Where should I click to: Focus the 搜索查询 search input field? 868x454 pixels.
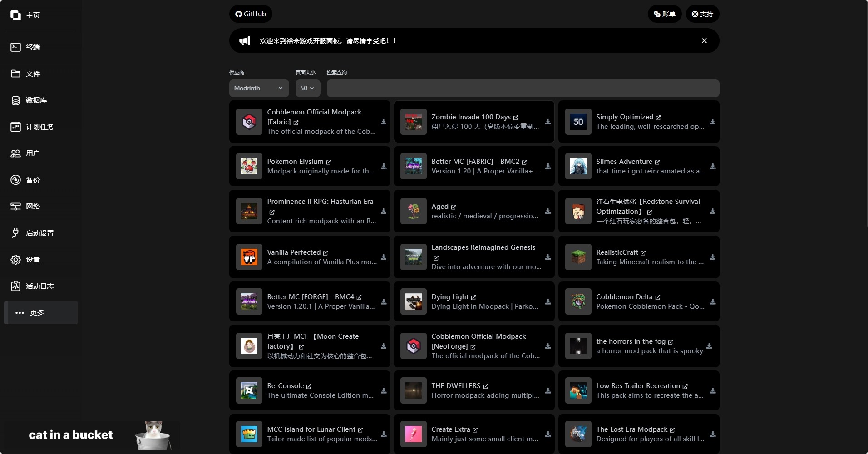pyautogui.click(x=523, y=88)
